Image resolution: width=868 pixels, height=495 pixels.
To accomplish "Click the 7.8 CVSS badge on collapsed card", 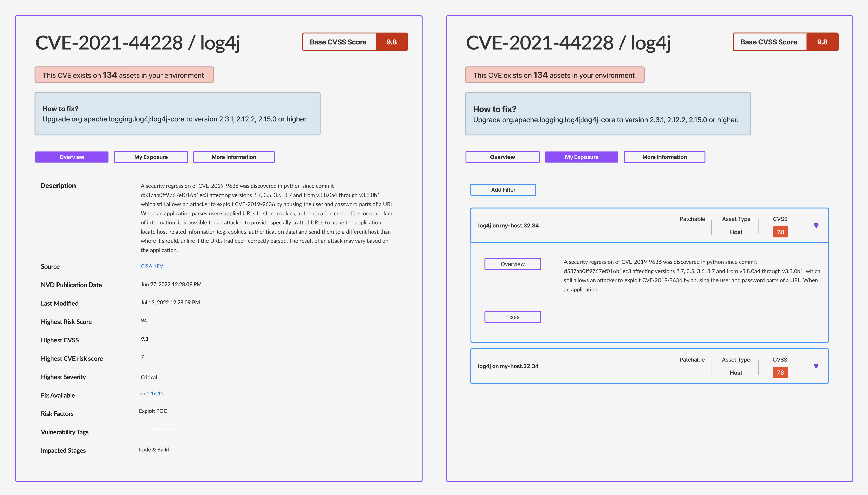I will 780,373.
